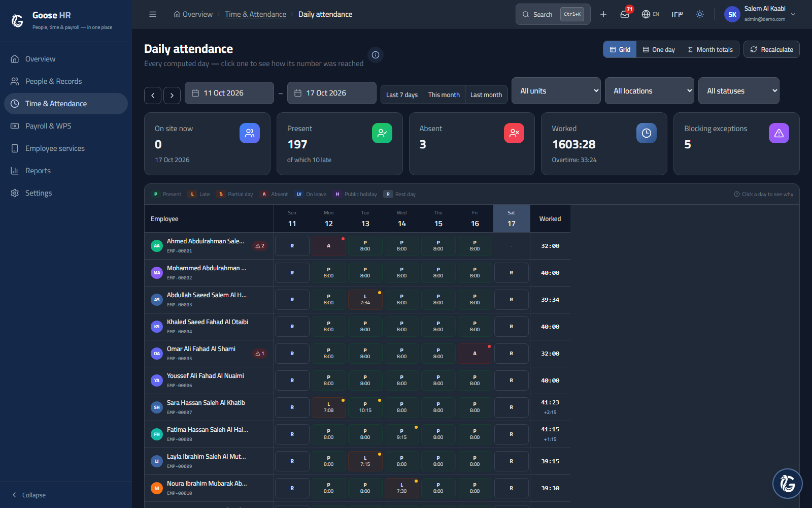Open the All locations dropdown

tap(650, 91)
